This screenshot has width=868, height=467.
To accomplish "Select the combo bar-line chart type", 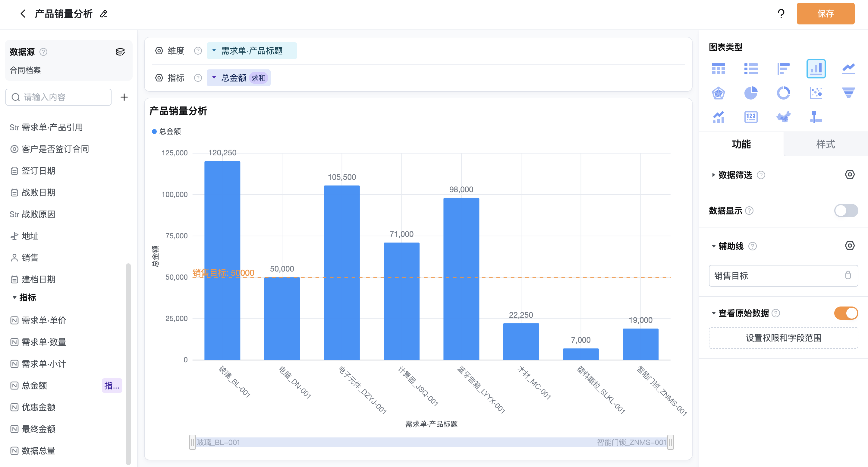I will click(718, 117).
